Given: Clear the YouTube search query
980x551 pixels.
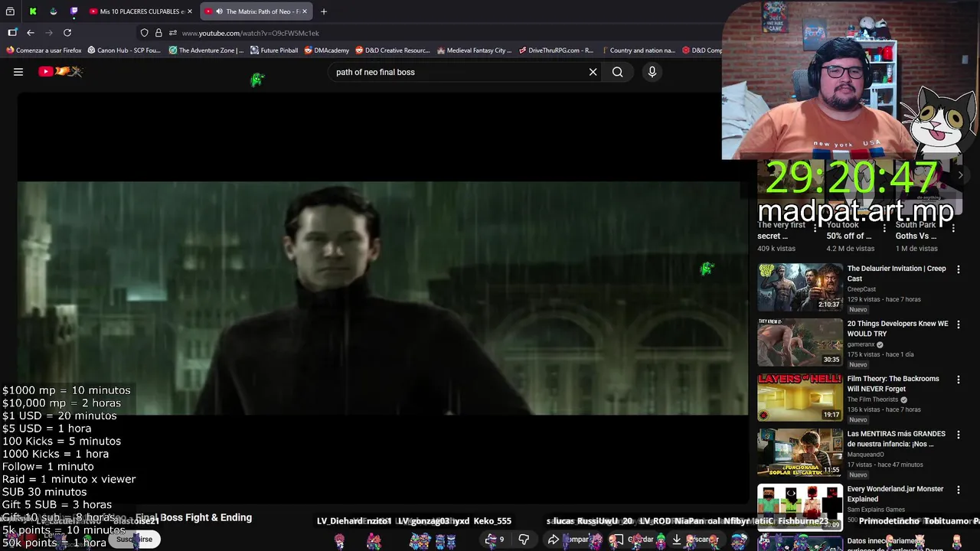Looking at the screenshot, I should tap(593, 72).
